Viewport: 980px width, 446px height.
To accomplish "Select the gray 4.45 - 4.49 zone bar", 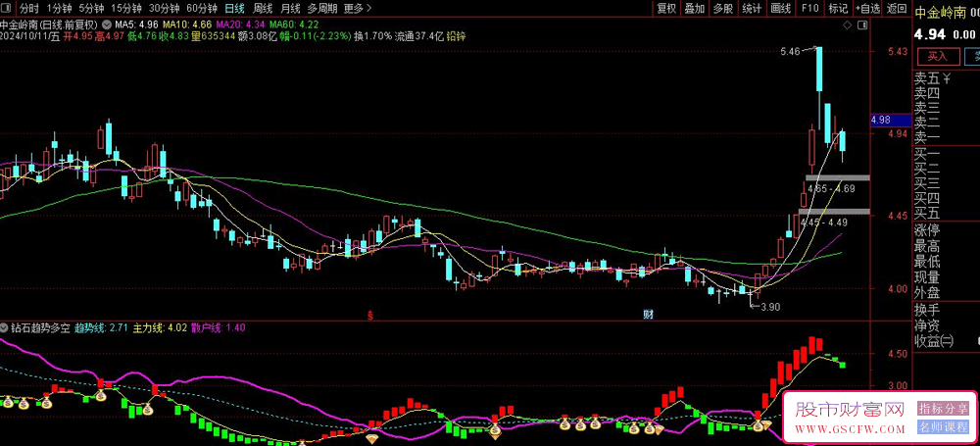I will (x=834, y=212).
